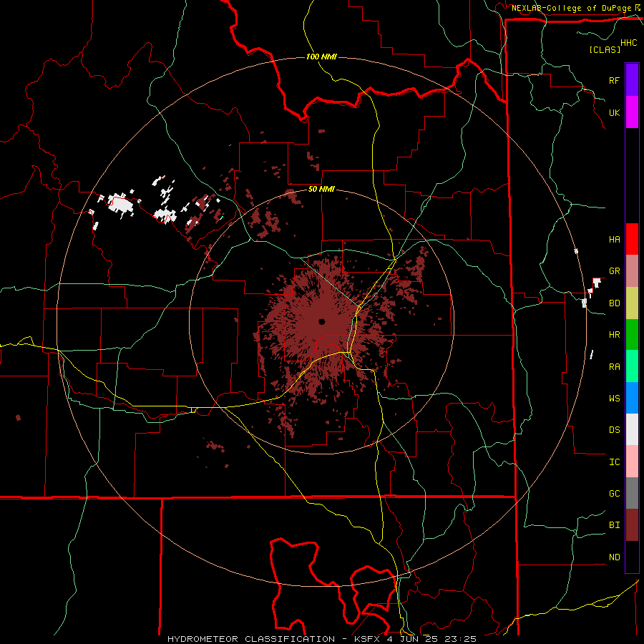Click the RA legend label
This screenshot has width=644, height=644.
click(x=614, y=366)
